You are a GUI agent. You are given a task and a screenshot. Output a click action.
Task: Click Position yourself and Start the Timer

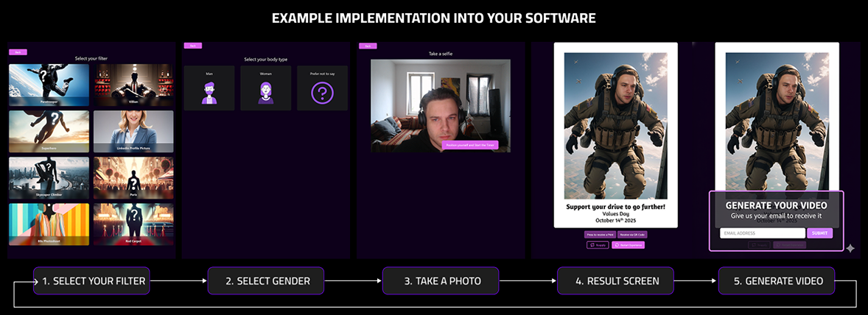pos(470,145)
